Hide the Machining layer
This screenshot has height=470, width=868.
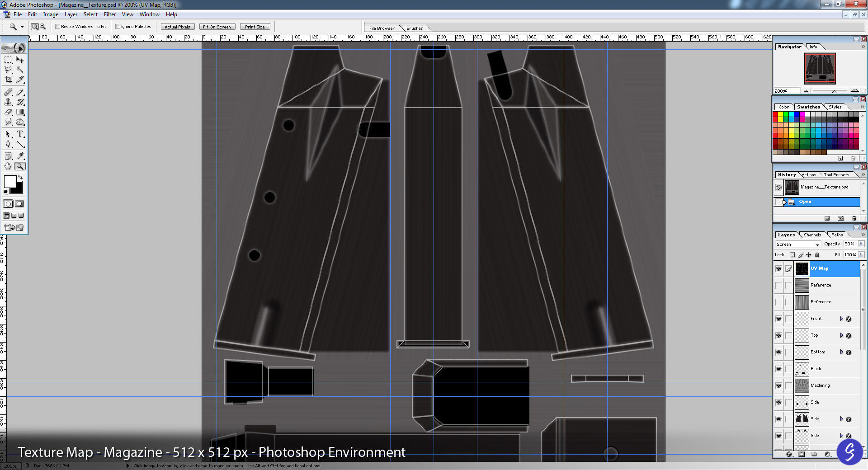point(778,385)
